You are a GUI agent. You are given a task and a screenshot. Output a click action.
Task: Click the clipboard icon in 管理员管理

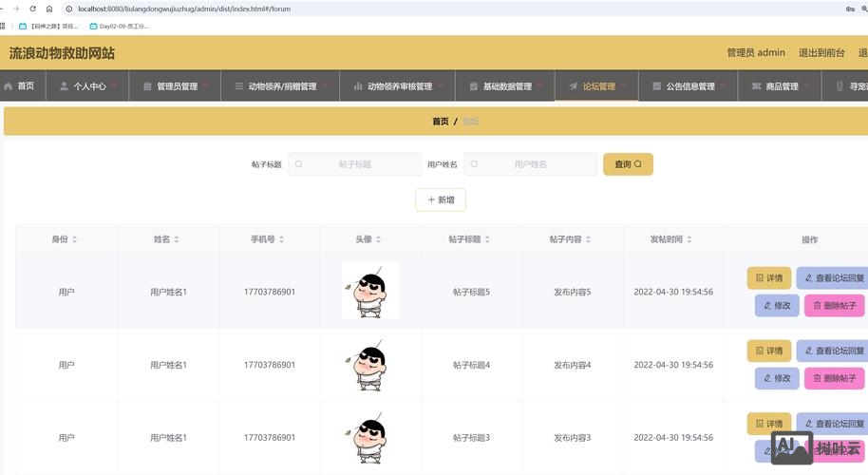147,85
